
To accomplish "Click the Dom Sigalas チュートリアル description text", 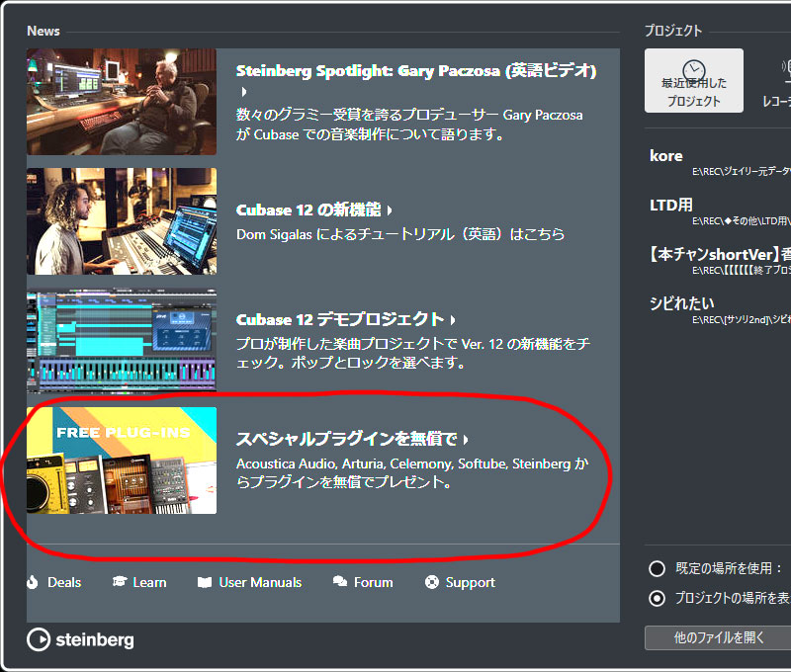I will pos(400,234).
